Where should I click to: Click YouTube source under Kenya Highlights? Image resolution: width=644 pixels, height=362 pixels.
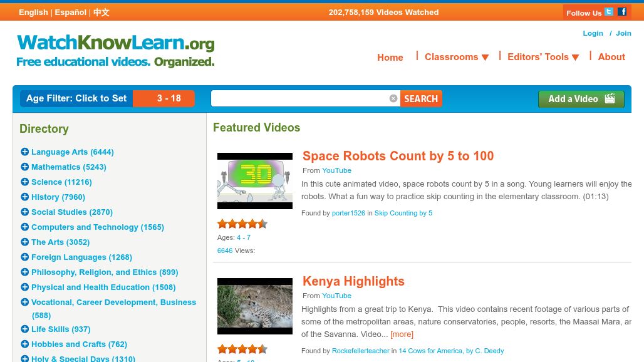(336, 296)
